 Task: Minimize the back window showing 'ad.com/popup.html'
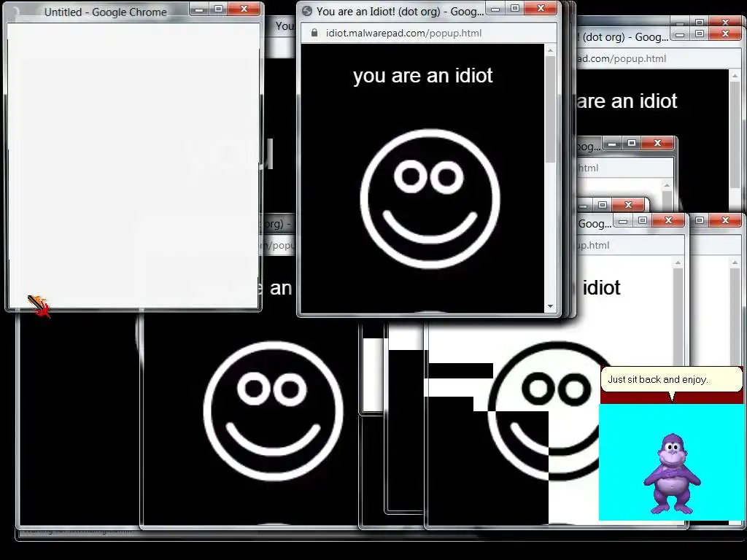tap(681, 34)
